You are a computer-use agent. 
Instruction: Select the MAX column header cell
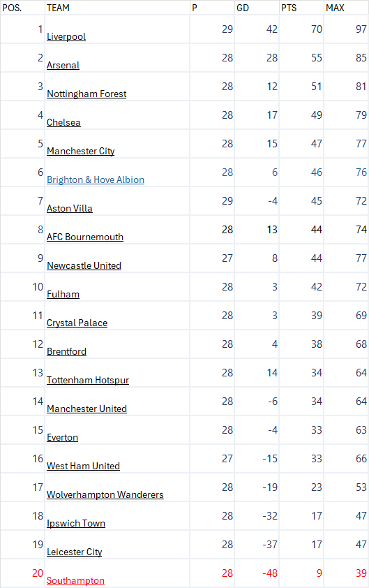tap(346, 8)
